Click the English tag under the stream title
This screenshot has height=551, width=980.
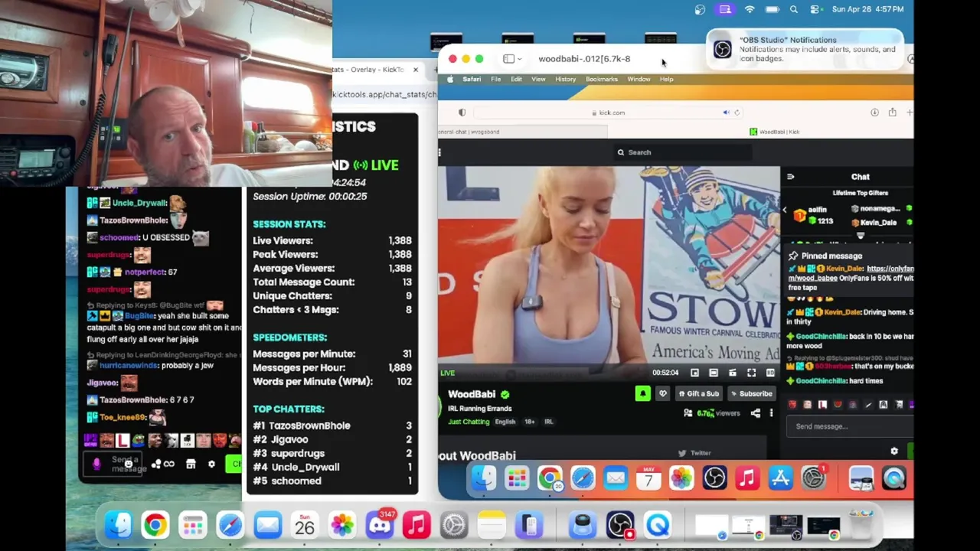coord(505,422)
